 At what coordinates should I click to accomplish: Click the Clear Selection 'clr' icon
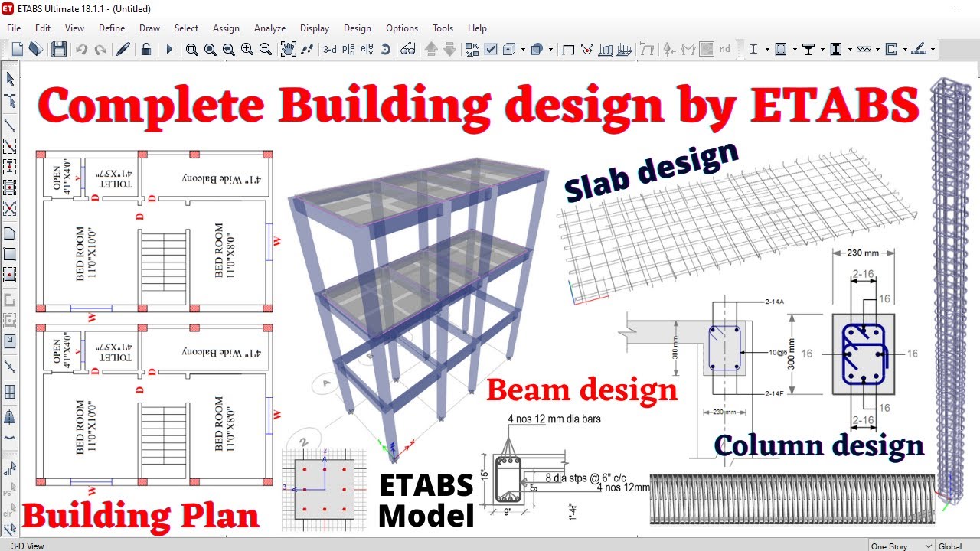[10, 509]
